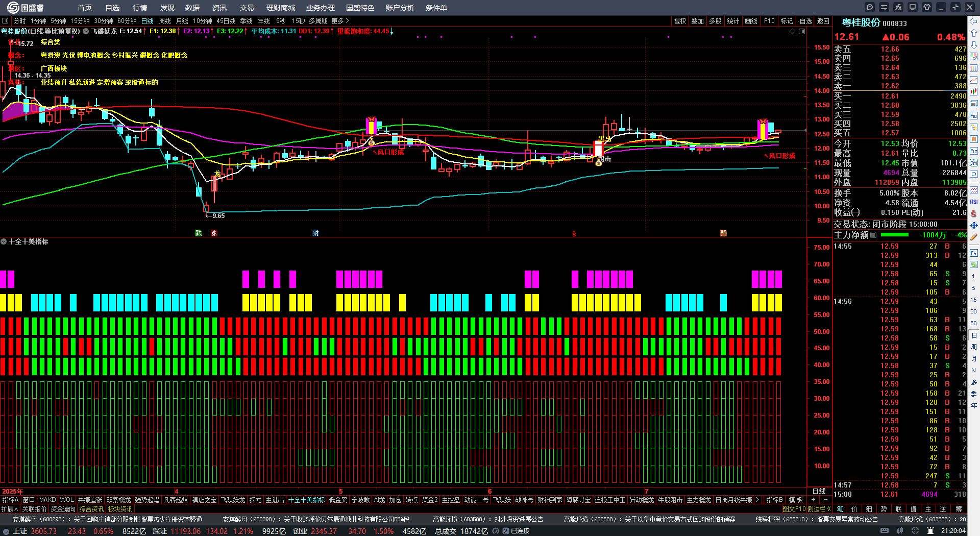Screen dimensions: 980x536
Task: Click the 安琪酵母 share buyback news ticker item
Action: pyautogui.click(x=107, y=519)
